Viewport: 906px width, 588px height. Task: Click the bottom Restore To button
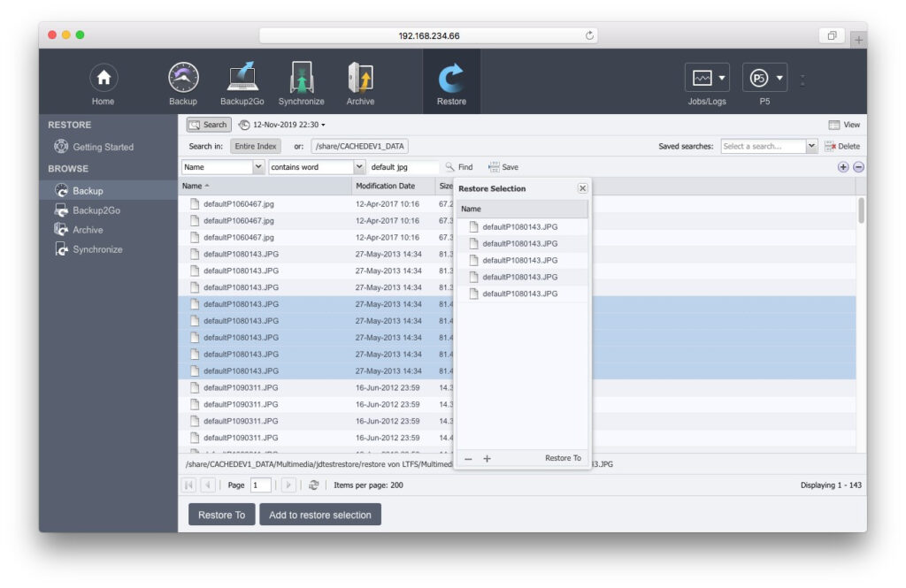coord(221,515)
